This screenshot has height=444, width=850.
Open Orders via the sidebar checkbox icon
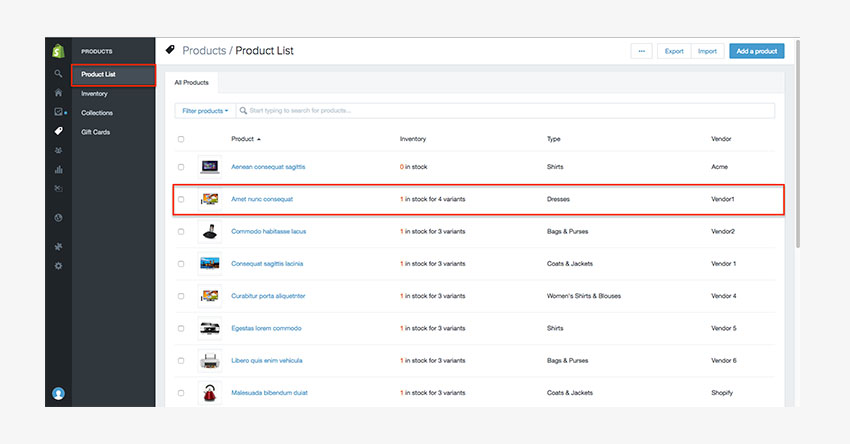pos(58,112)
